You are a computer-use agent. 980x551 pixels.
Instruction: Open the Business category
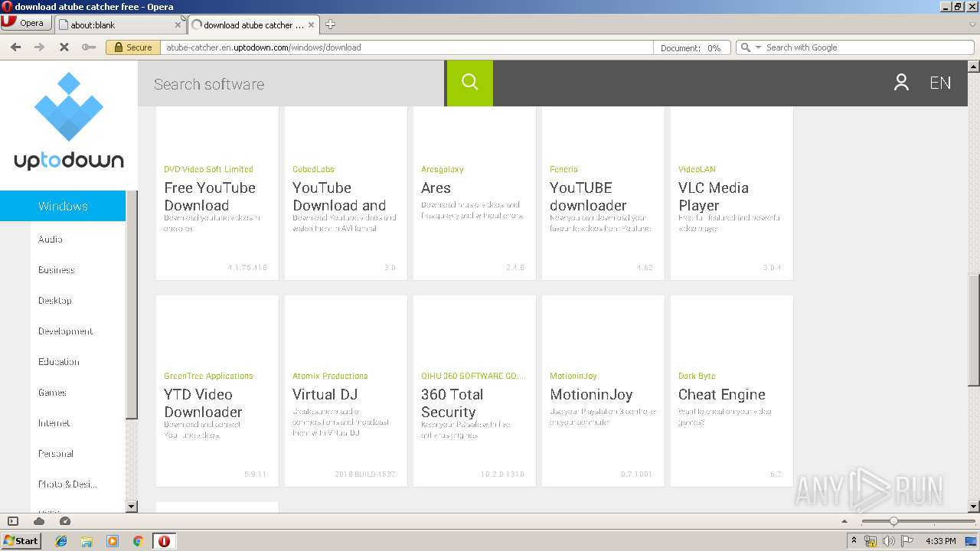[57, 270]
